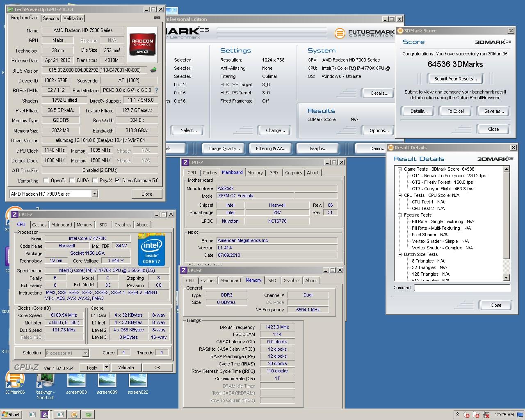Image resolution: width=525 pixels, height=420 pixels.
Task: Expand hidden tray icons chevron
Action: (457, 414)
